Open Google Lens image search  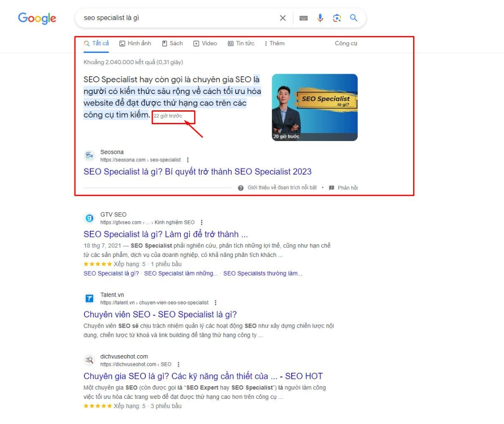(x=337, y=18)
